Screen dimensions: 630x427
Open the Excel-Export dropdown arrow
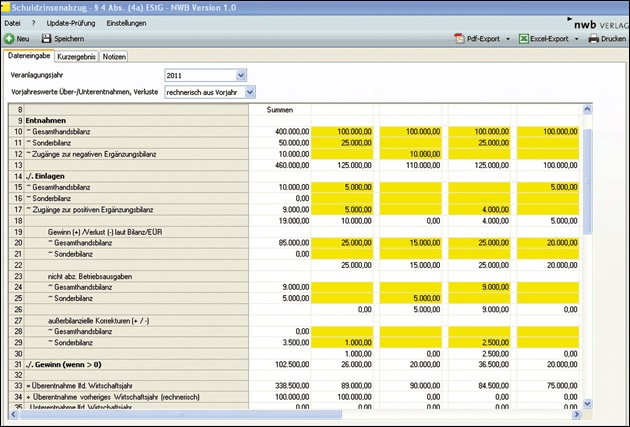577,38
